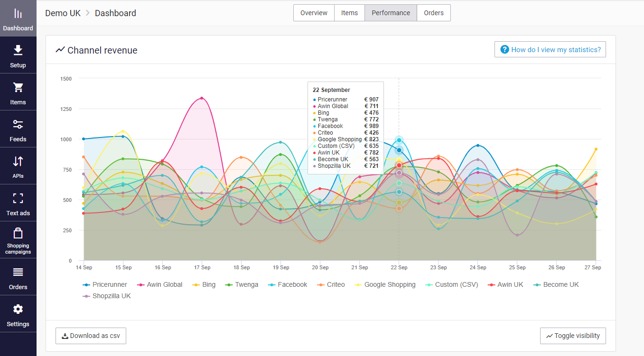Toggle Custom (CSV) series in legend
The width and height of the screenshot is (644, 356).
[x=452, y=284]
